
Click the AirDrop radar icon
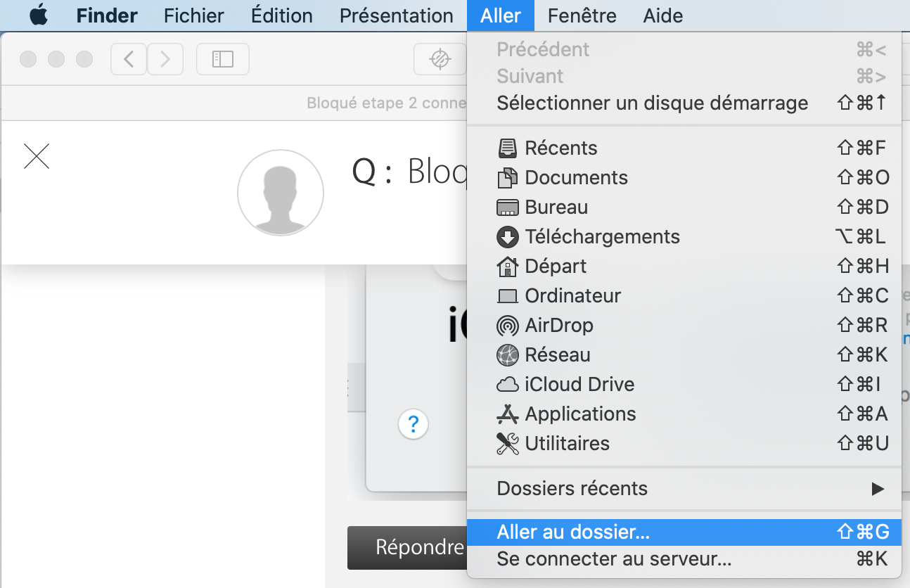[507, 326]
